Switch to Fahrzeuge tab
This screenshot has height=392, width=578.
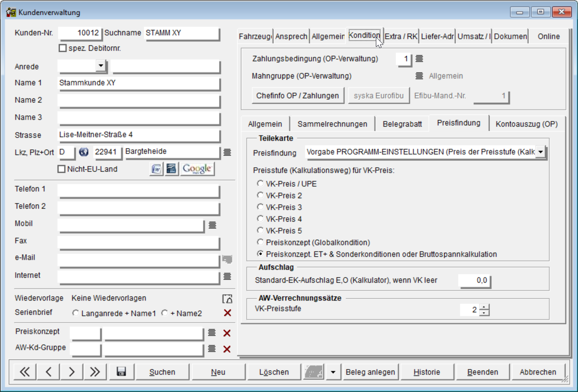[255, 36]
